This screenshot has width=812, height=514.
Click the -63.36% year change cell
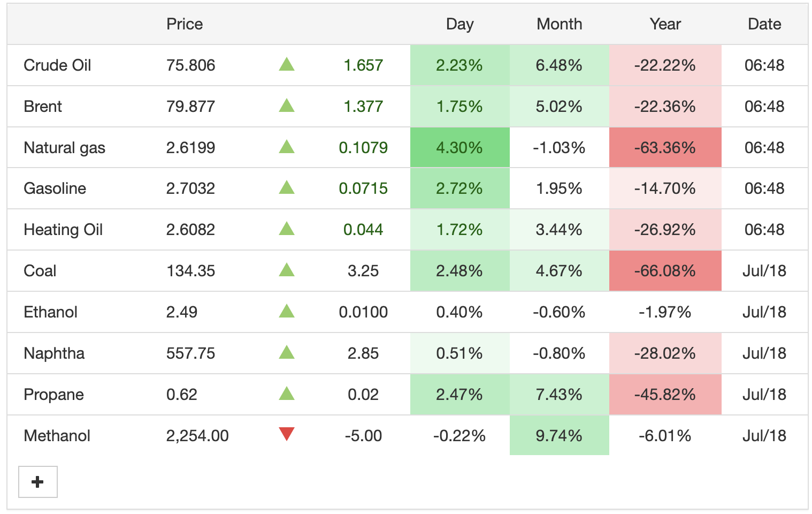coord(665,147)
